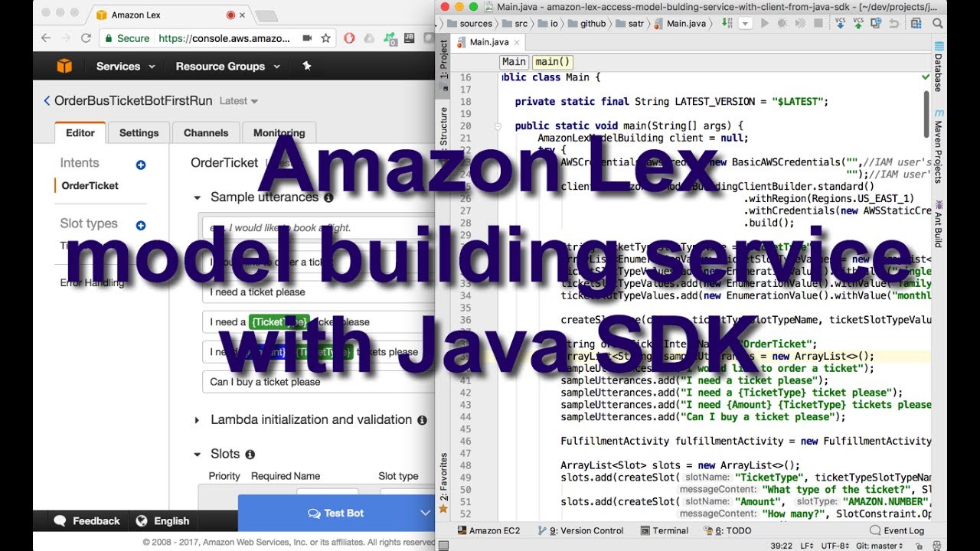The height and width of the screenshot is (551, 980).
Task: Open the JB JetBrains extension icon
Action: [x=408, y=37]
